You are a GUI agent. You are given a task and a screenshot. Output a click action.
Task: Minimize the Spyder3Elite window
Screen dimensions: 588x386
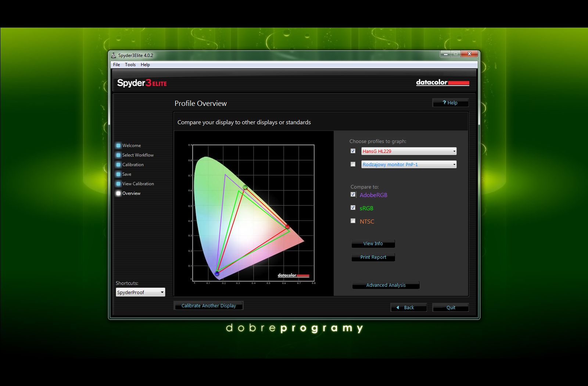[445, 54]
